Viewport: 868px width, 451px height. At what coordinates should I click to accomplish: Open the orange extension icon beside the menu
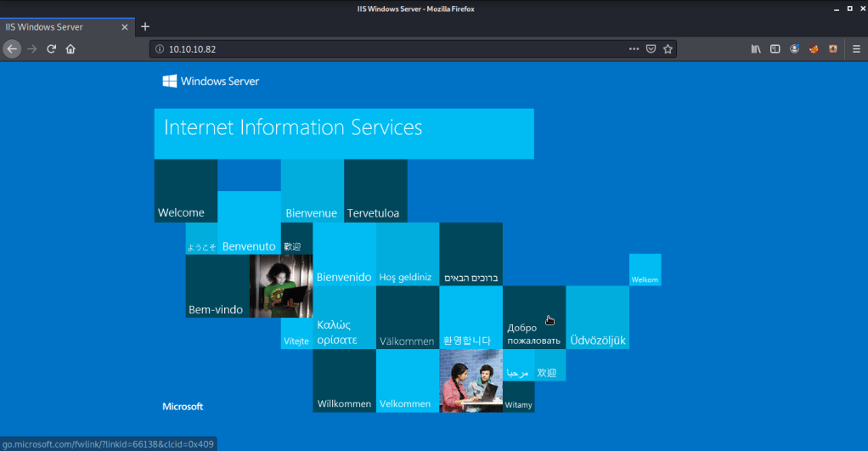tap(833, 49)
